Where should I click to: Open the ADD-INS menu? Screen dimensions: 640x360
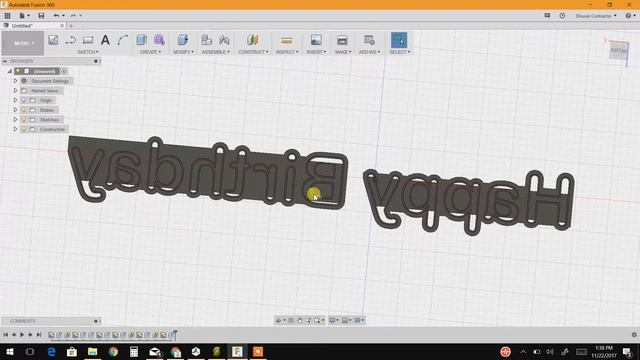click(369, 52)
